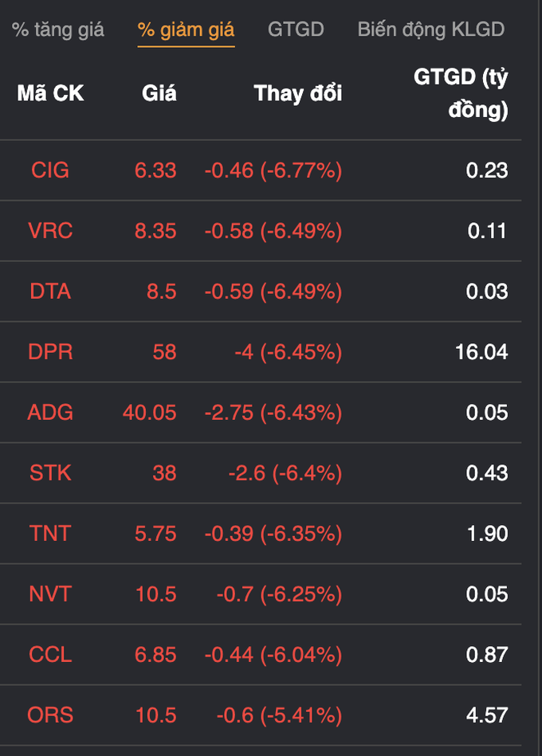Open the CIG stock ticker
The image size is (542, 756).
click(x=50, y=170)
